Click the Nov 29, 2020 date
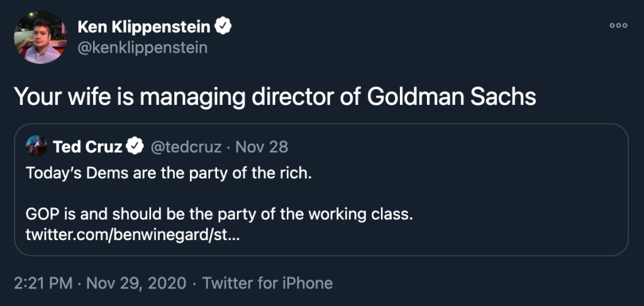Viewport: 644px width, 306px height. pyautogui.click(x=136, y=283)
